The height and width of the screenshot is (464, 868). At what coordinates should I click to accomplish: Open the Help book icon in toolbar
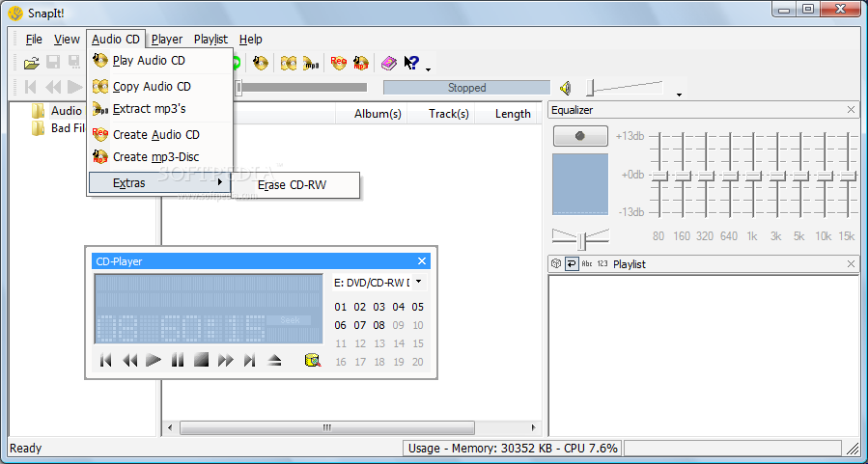(x=389, y=63)
